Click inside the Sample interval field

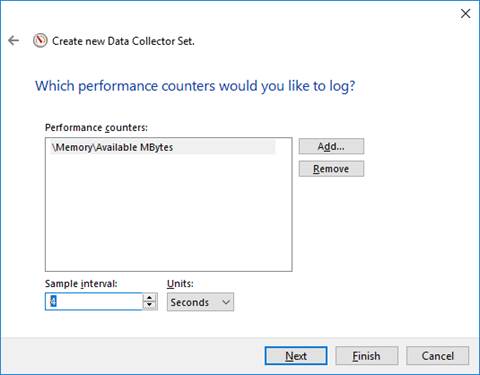tap(94, 302)
